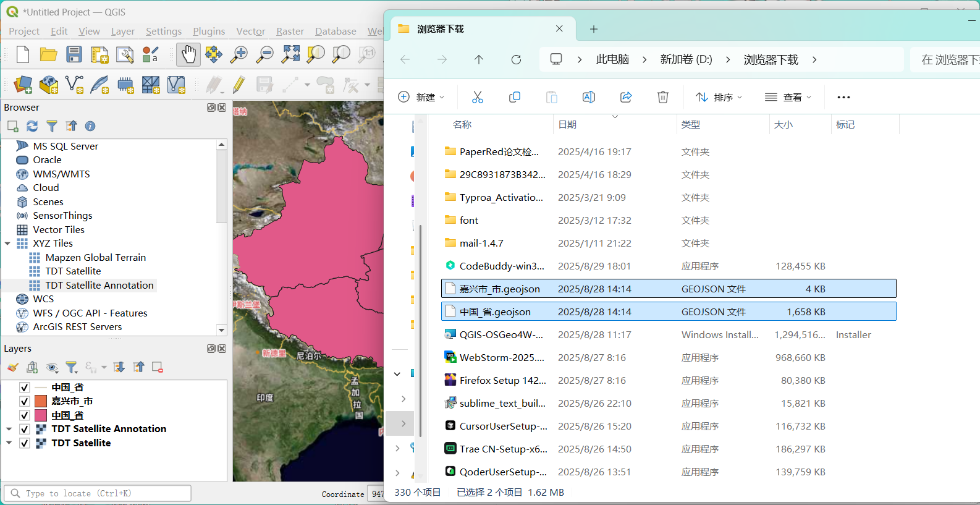Click the share icon in Explorer toolbar
980x505 pixels.
(625, 97)
